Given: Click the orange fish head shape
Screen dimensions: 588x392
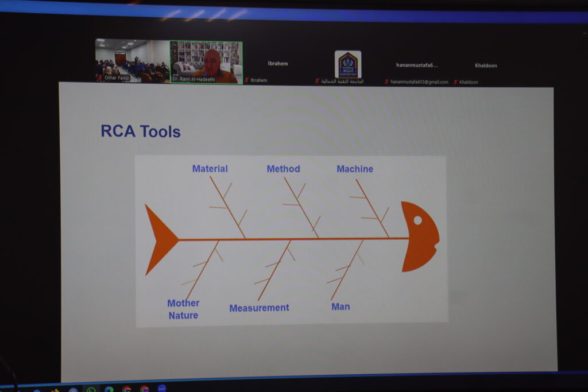Looking at the screenshot, I should click(x=419, y=236).
